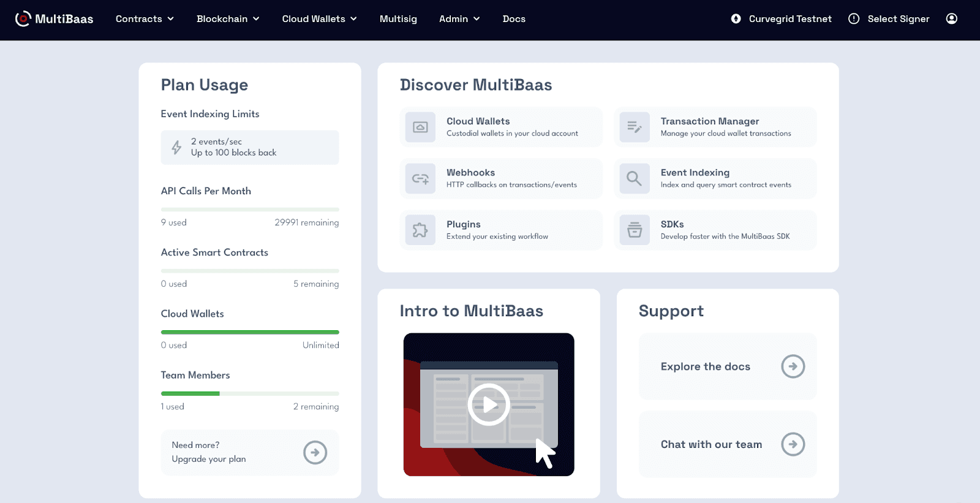980x503 pixels.
Task: Click Need more? Upgrade your plan text
Action: [209, 452]
